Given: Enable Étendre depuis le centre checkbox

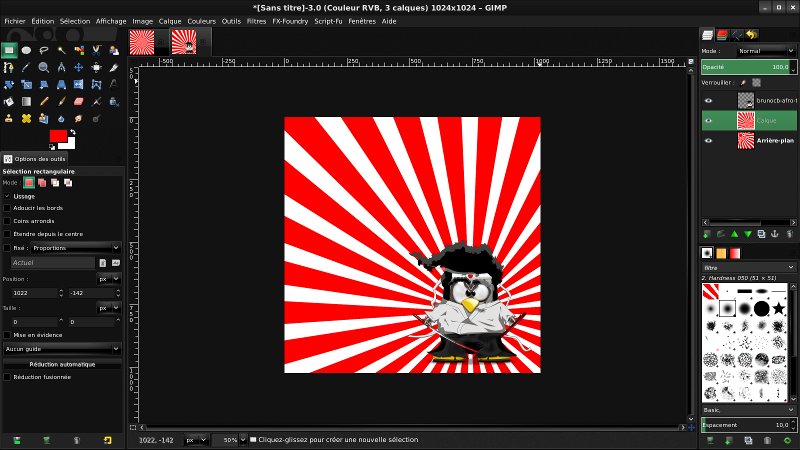Looking at the screenshot, I should [7, 234].
